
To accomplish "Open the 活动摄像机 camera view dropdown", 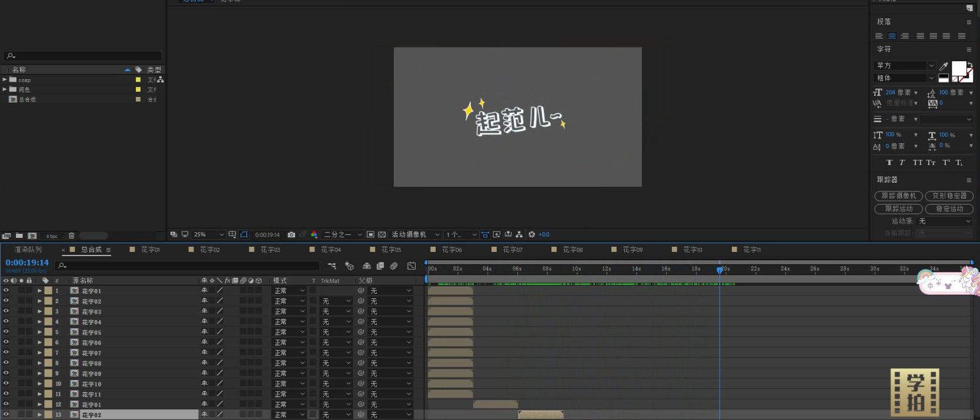I will tap(416, 234).
